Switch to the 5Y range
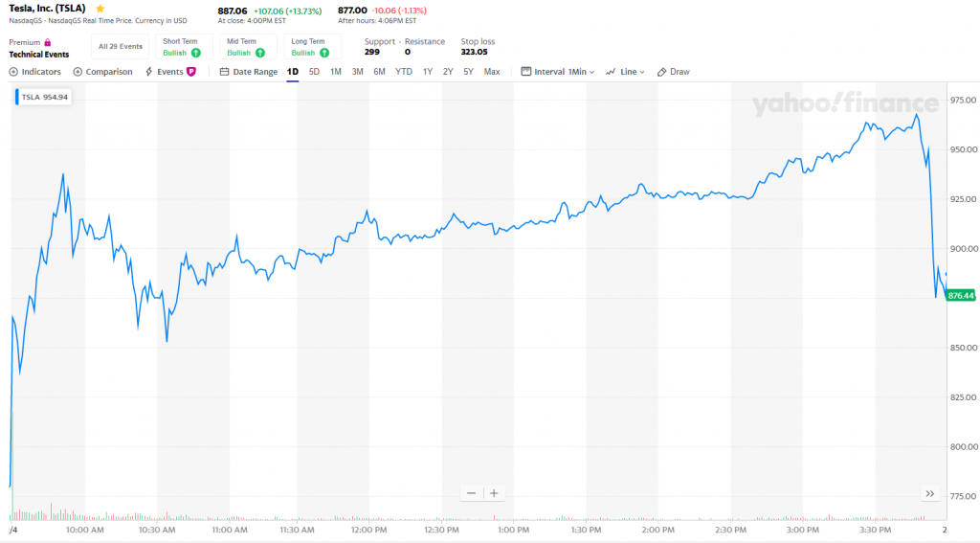The width and height of the screenshot is (980, 543). 468,72
